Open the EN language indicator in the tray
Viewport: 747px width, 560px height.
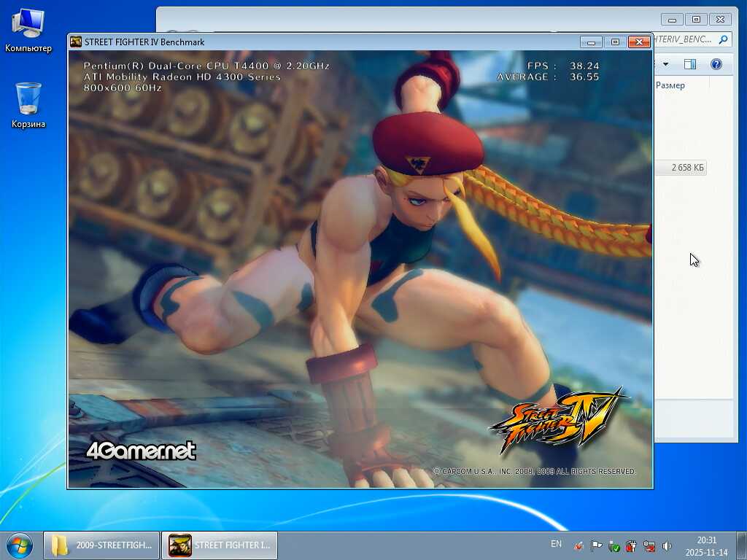[555, 544]
